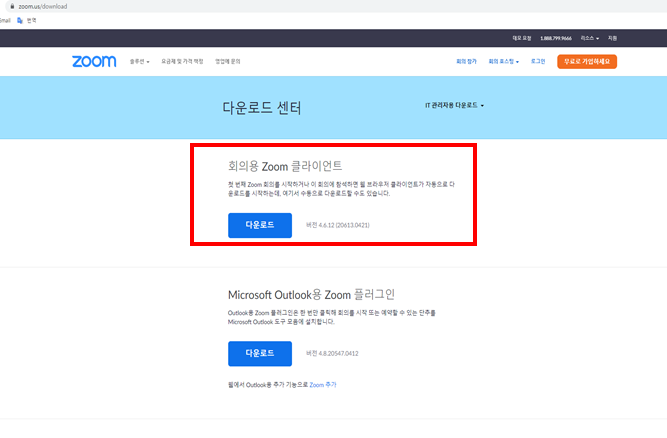Viewport: 667px width, 438px height.
Task: Click the 회의 참가 link
Action: point(466,62)
